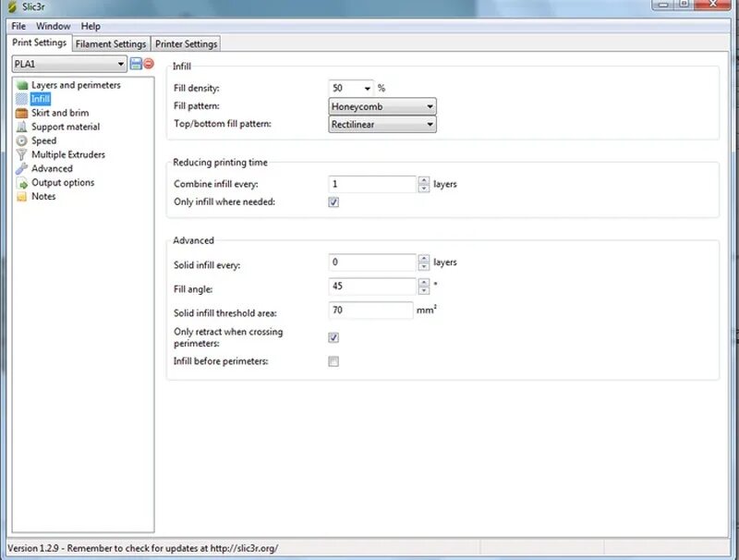
Task: Click the Solid infill every field
Action: [x=372, y=262]
